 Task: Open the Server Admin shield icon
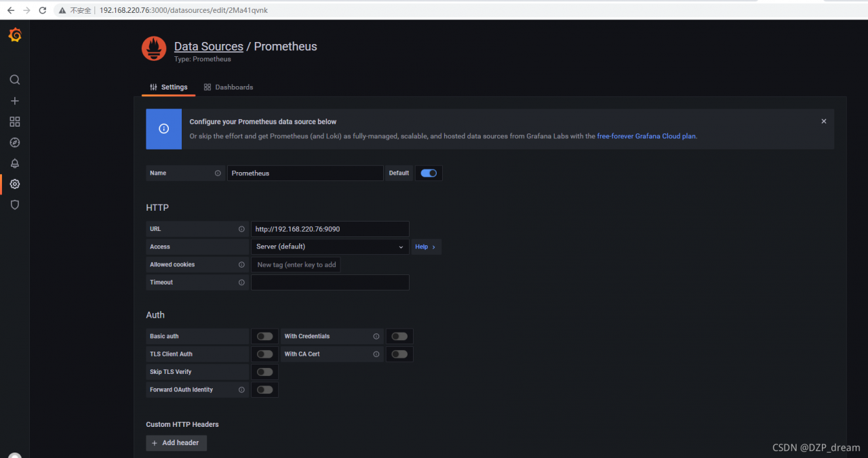(15, 205)
